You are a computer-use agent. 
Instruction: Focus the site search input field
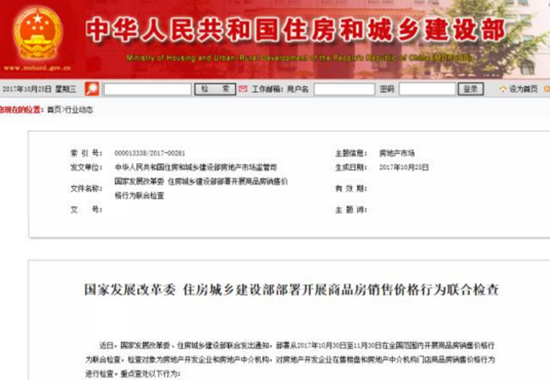coord(147,89)
